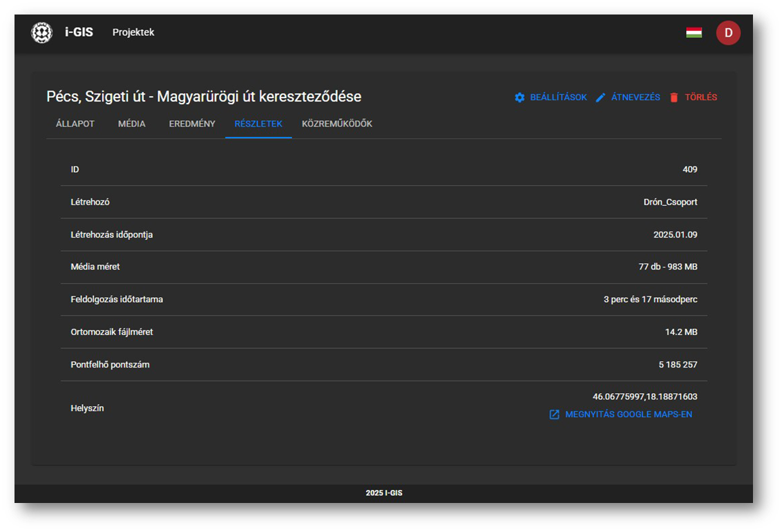The image size is (782, 532).
Task: Click the i-GIS brand name text
Action: (x=79, y=32)
